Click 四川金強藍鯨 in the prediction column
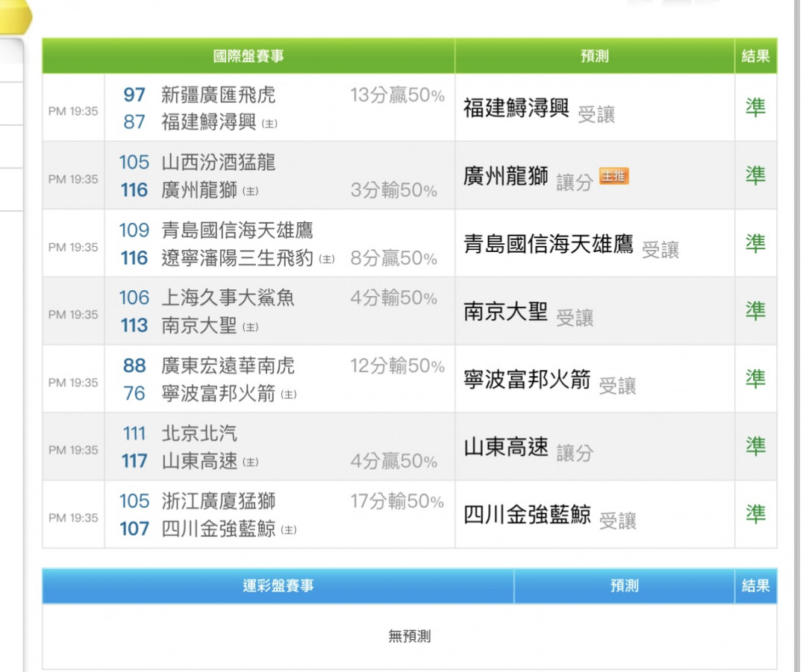This screenshot has height=672, width=806. point(527,515)
